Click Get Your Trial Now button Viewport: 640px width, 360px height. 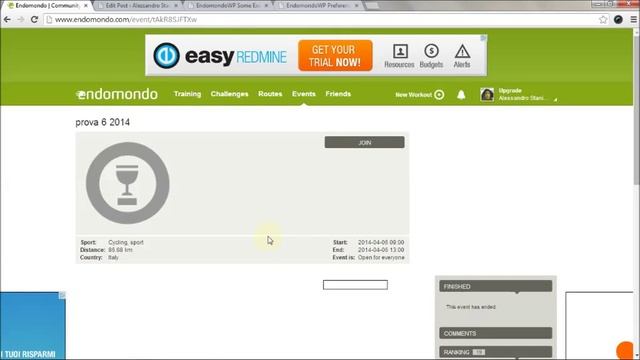(335, 56)
